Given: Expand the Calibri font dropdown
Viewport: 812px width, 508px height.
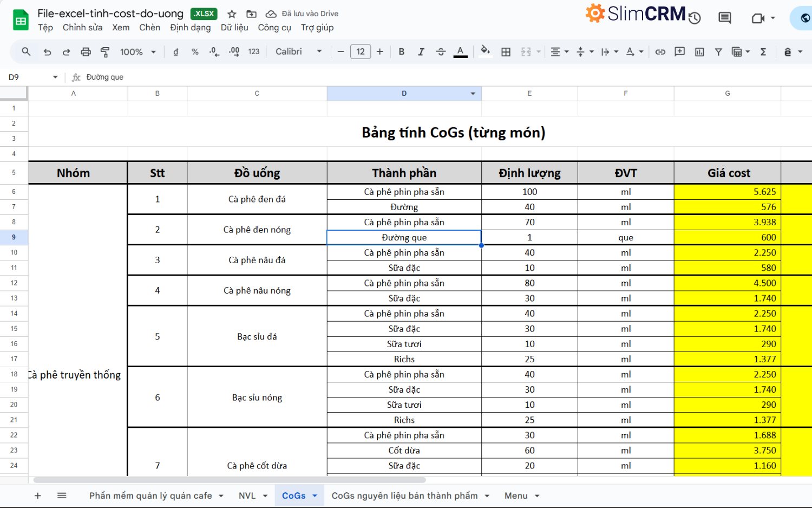Looking at the screenshot, I should click(x=298, y=52).
